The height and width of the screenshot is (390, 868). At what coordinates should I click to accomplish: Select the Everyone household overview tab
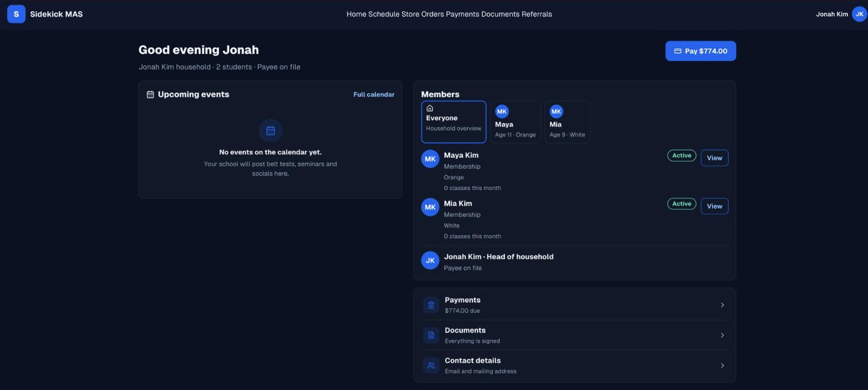point(454,122)
